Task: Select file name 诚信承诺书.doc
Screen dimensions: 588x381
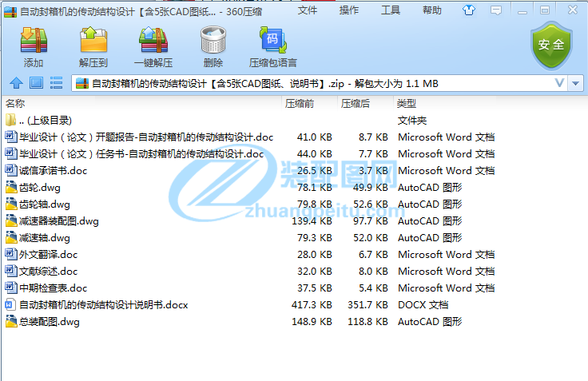Action: coord(54,171)
